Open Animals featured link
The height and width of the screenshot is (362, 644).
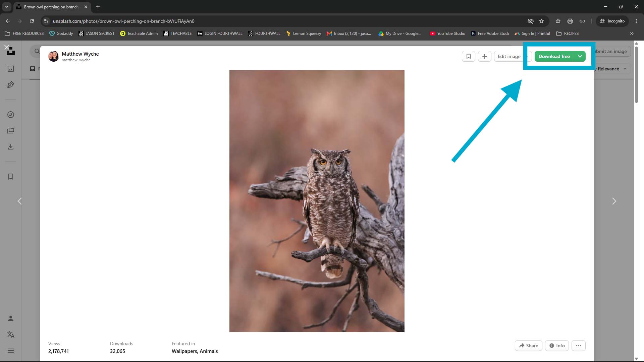(209, 351)
